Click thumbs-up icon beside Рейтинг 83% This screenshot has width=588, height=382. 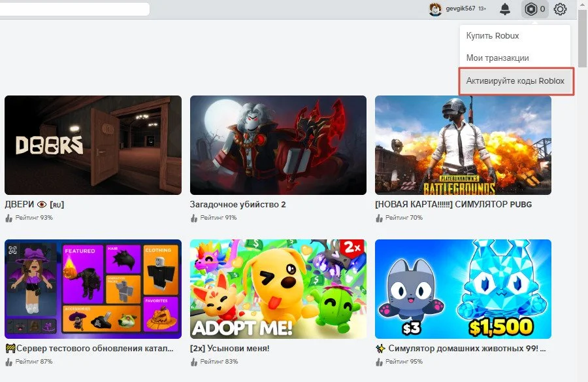coord(194,362)
